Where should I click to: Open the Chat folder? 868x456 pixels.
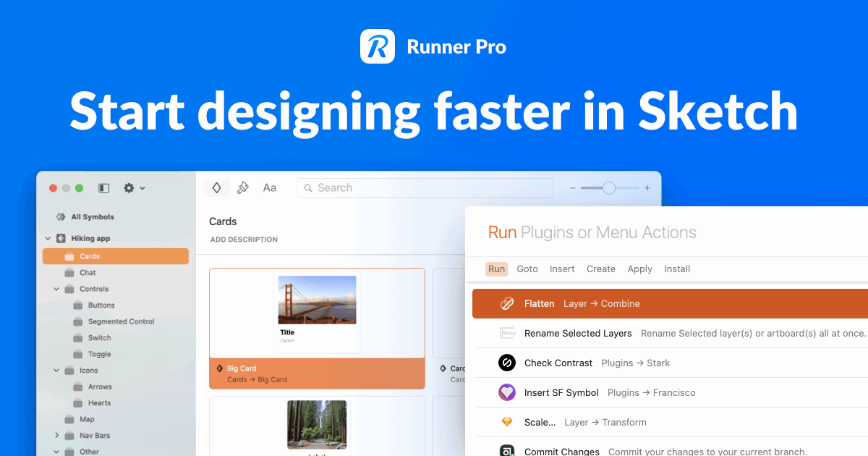pyautogui.click(x=88, y=273)
